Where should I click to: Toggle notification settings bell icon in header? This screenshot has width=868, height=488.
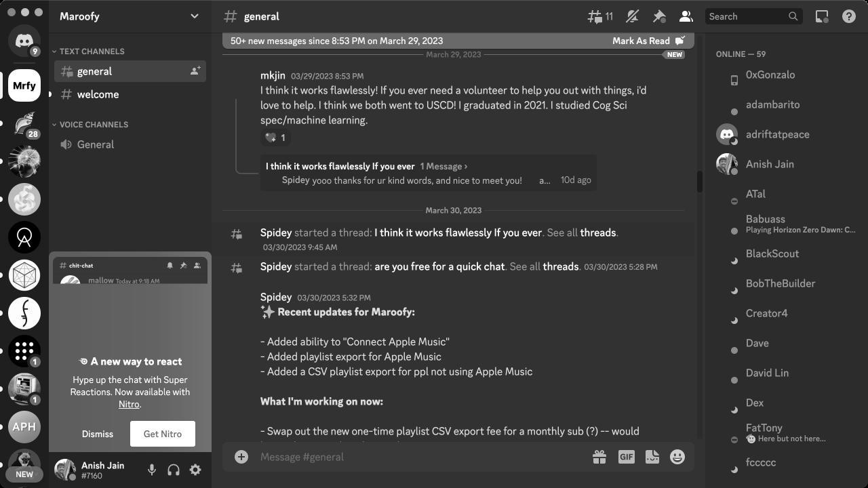(x=632, y=16)
